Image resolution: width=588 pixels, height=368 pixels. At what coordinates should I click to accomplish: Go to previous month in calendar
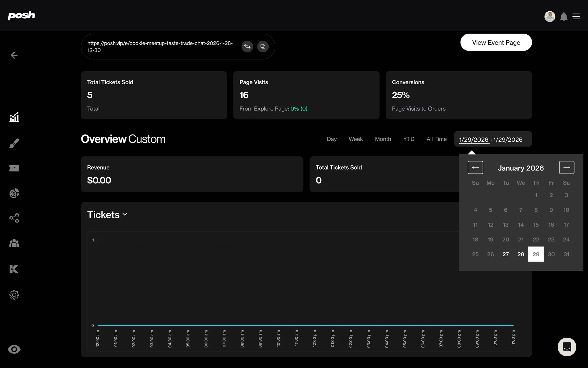click(x=475, y=167)
